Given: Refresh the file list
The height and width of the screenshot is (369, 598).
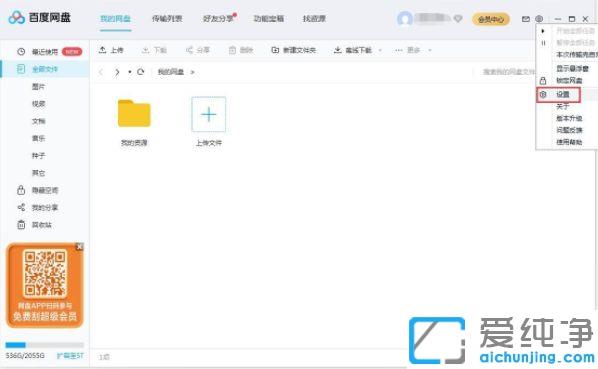Looking at the screenshot, I should [141, 72].
